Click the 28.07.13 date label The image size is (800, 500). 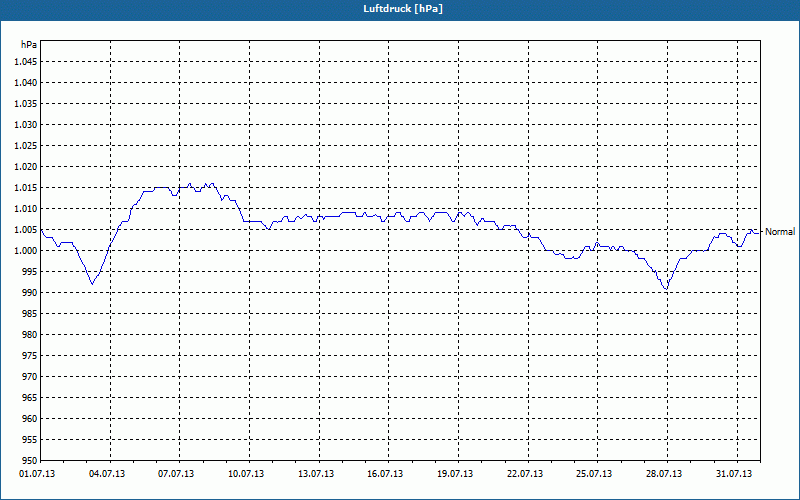(x=664, y=474)
